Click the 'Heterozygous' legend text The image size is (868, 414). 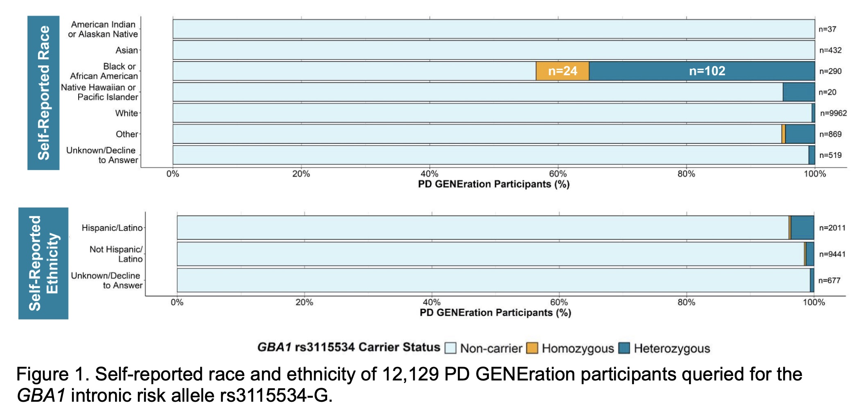[672, 349]
